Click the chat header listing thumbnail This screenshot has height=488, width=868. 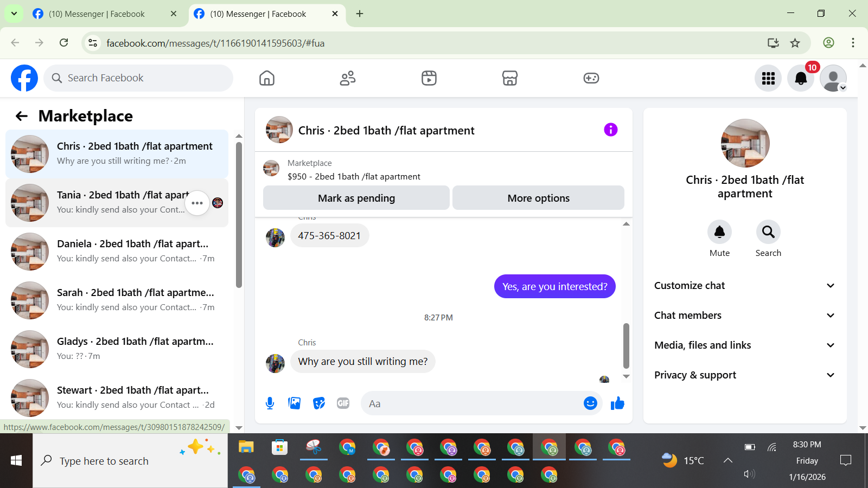coord(279,130)
